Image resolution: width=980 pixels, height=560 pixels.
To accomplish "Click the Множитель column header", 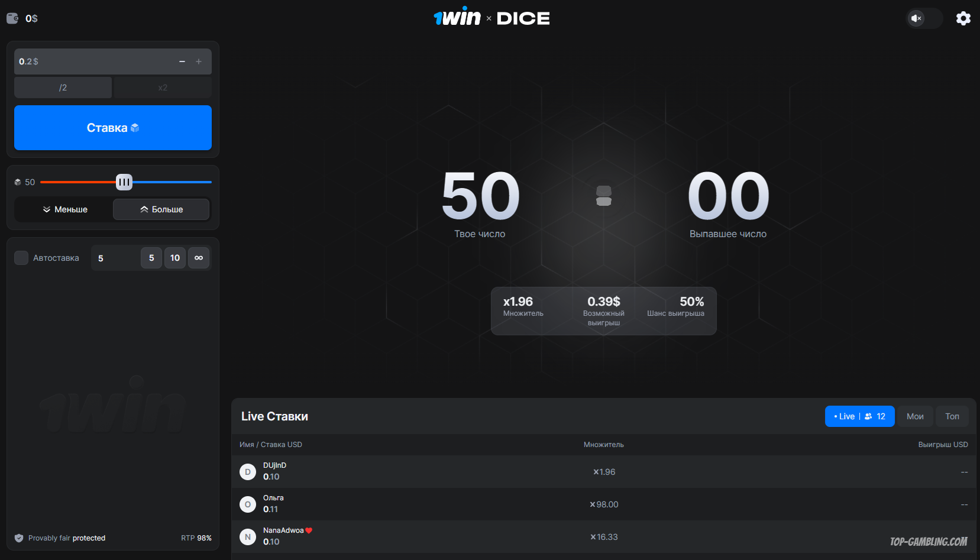I will click(x=604, y=445).
